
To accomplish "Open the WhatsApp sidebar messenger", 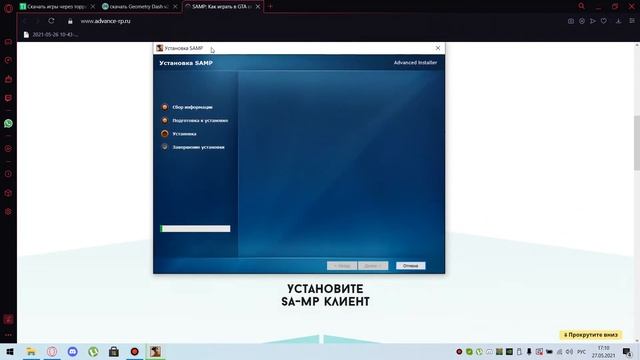I will tap(8, 123).
